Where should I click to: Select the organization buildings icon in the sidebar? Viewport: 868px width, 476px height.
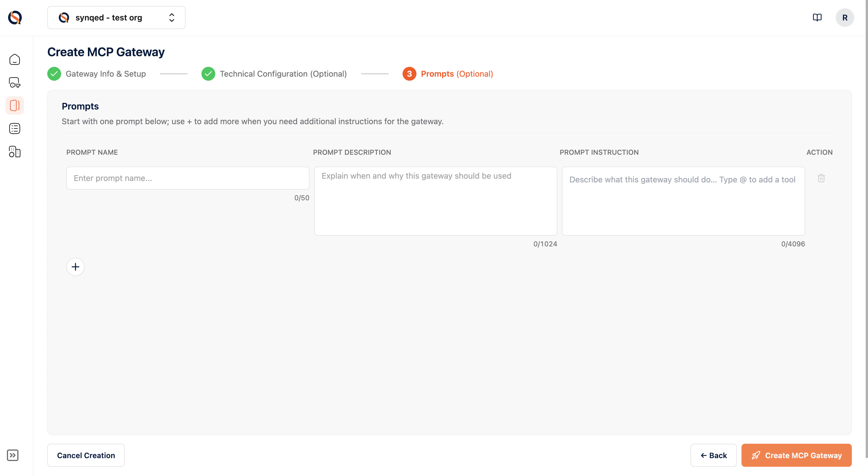[x=14, y=152]
